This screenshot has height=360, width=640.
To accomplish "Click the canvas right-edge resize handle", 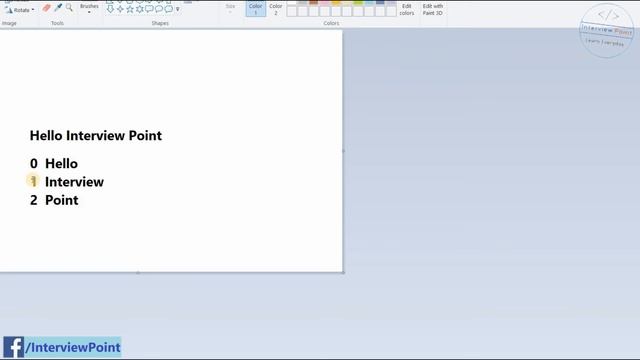I will pos(343,151).
